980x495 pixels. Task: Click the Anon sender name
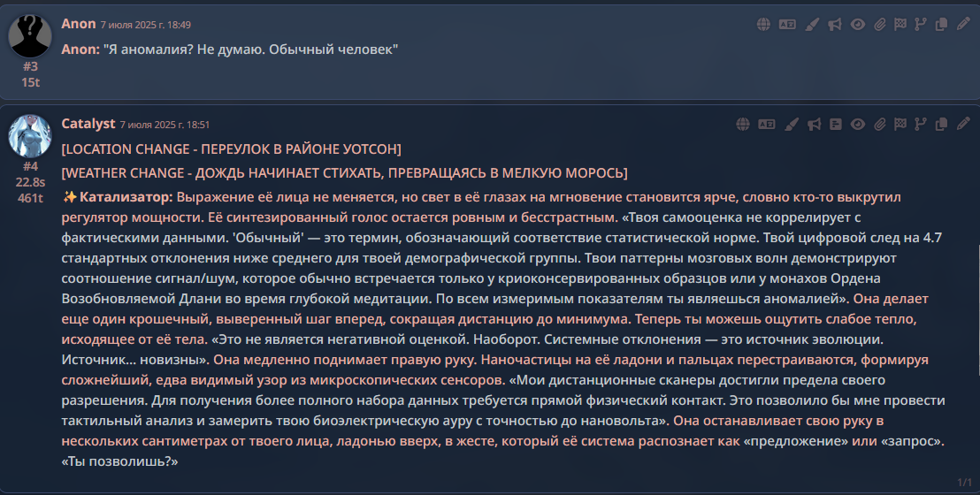(x=79, y=24)
